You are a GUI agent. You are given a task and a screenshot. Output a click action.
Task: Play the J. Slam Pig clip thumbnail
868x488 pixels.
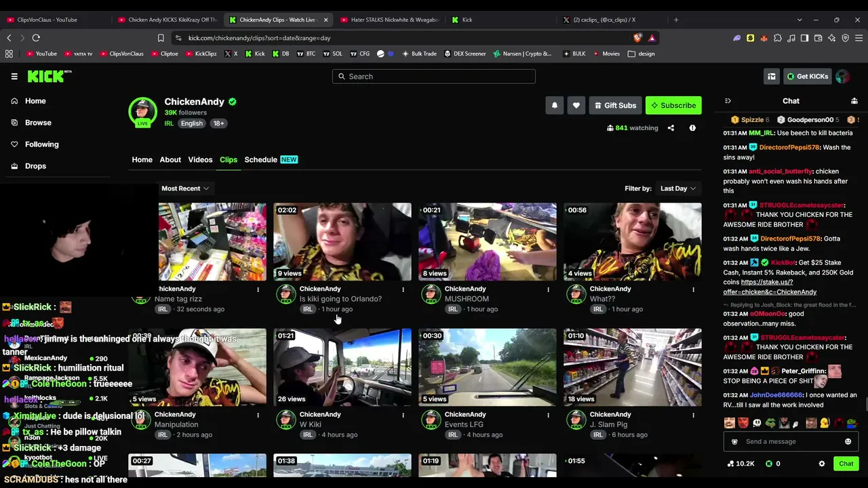[633, 367]
